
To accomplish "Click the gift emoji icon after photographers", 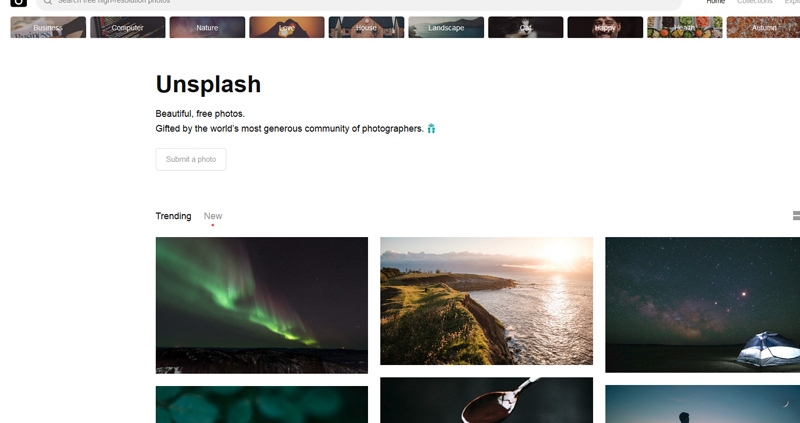I will coord(431,129).
